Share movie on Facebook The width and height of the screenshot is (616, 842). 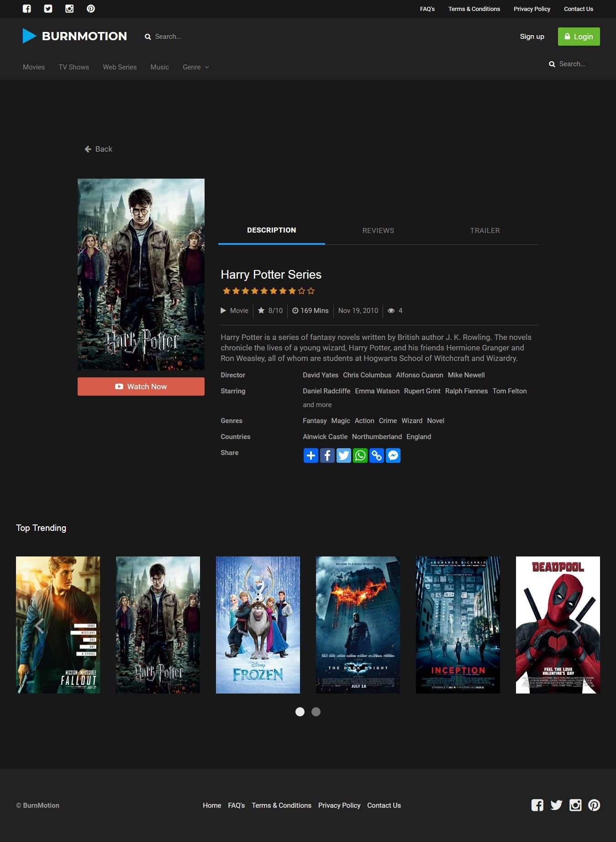click(327, 455)
